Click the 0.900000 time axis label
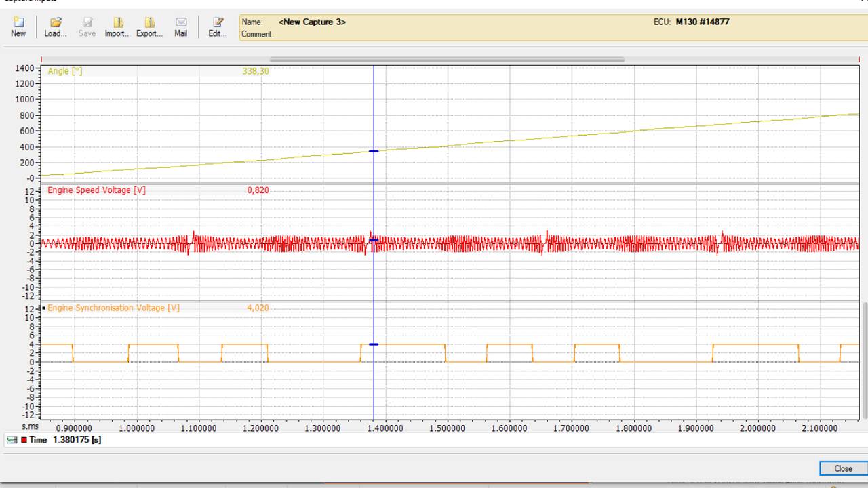This screenshot has width=868, height=488. point(75,428)
